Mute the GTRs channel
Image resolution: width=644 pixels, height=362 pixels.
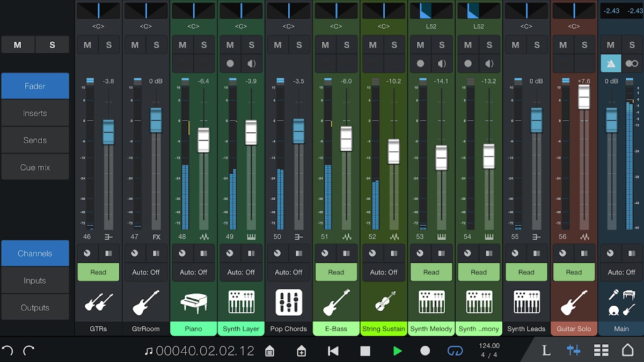(x=87, y=45)
